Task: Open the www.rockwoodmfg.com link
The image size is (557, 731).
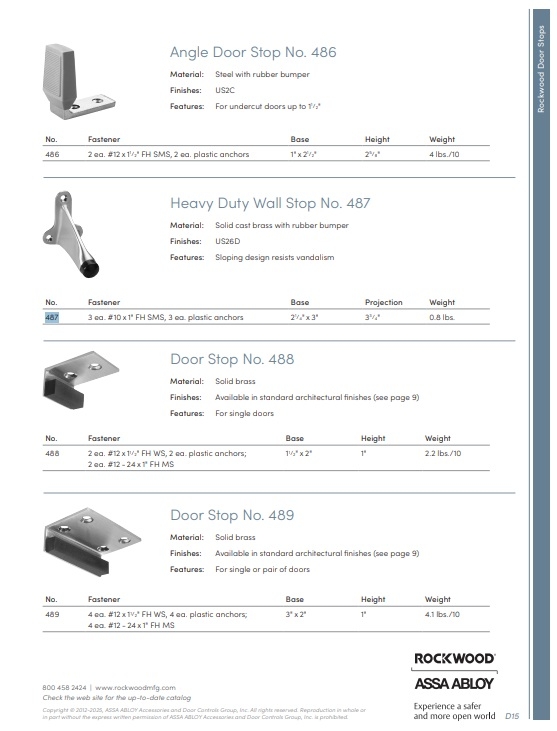Action: click(x=135, y=687)
